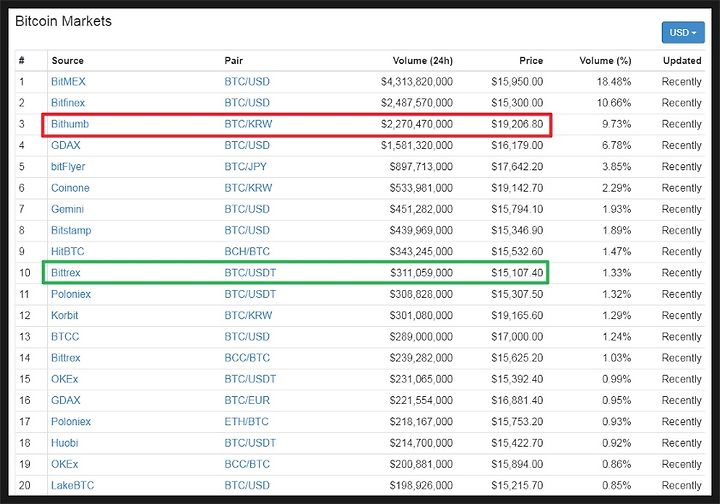
Task: Select the $17,642.20 price cell
Action: [517, 167]
